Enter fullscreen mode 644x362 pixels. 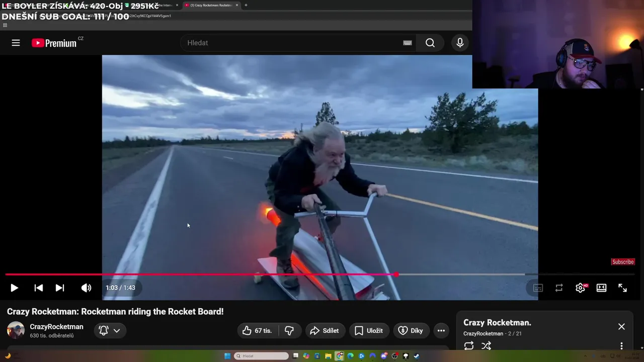pos(622,288)
